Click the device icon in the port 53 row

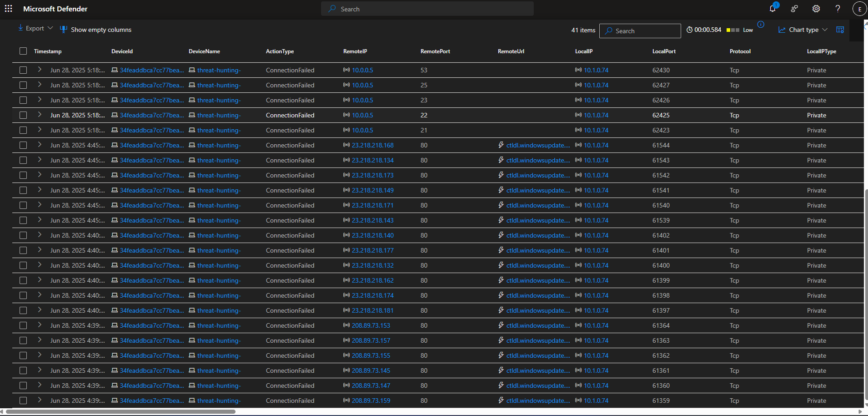[115, 70]
